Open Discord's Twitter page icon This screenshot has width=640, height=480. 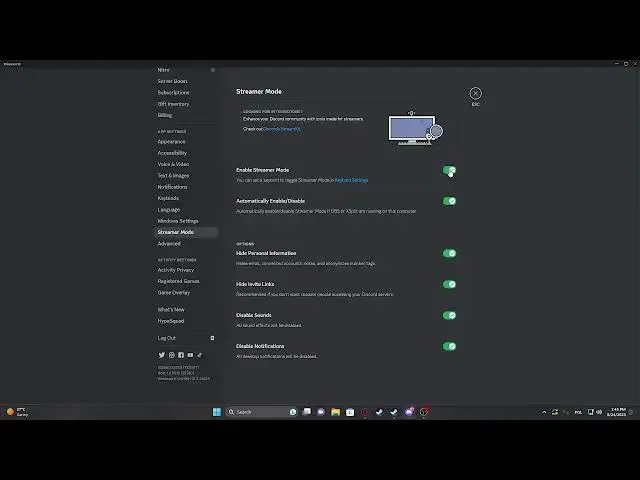tap(162, 355)
